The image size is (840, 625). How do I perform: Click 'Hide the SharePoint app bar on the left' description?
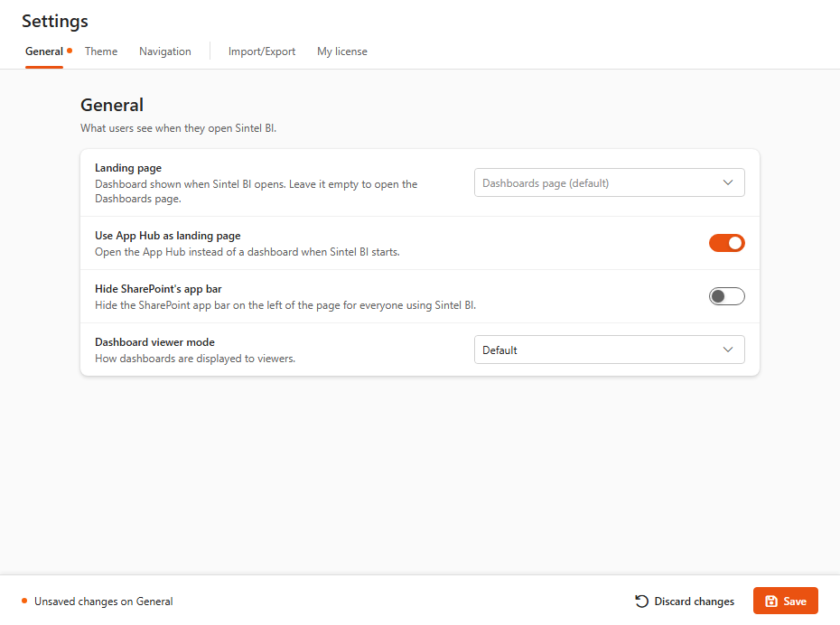(x=285, y=305)
